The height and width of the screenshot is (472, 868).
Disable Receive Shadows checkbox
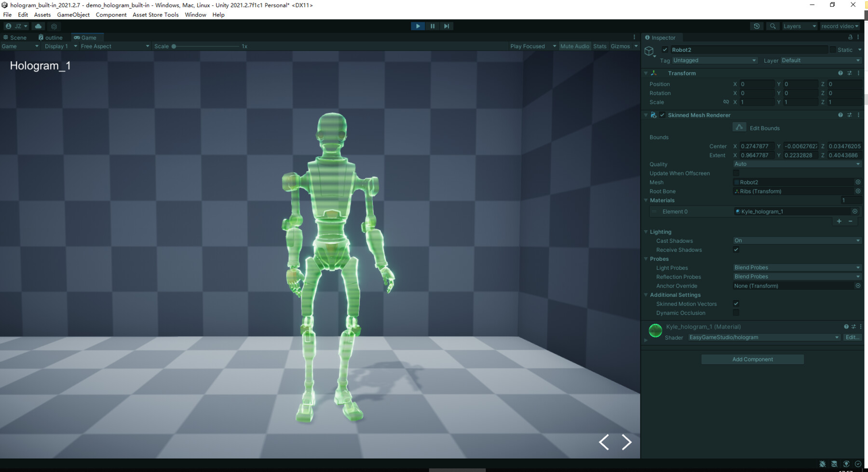[736, 250]
